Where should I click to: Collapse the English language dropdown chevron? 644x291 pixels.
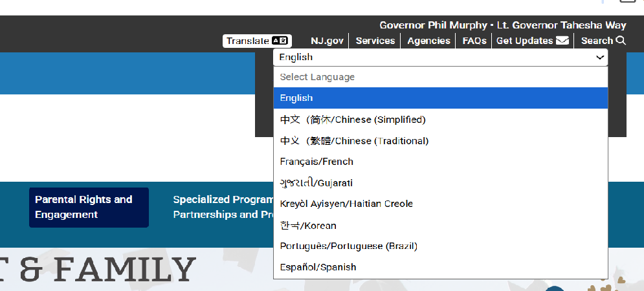pos(599,58)
